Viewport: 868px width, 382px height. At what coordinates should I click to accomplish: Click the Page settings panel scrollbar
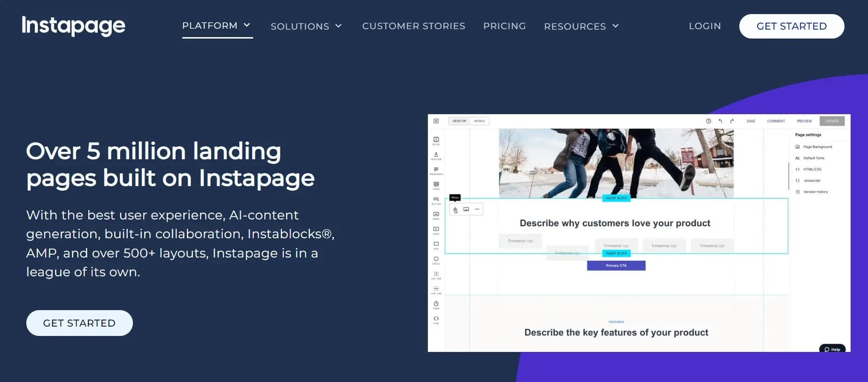click(x=789, y=176)
